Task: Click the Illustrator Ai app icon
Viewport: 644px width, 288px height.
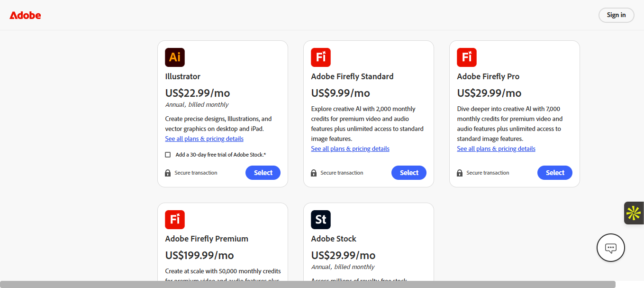Action: point(175,57)
